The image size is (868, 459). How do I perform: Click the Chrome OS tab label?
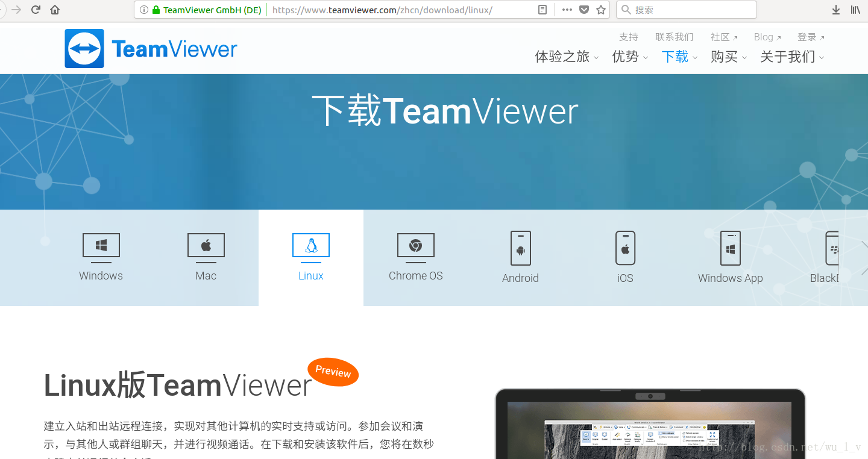tap(416, 276)
